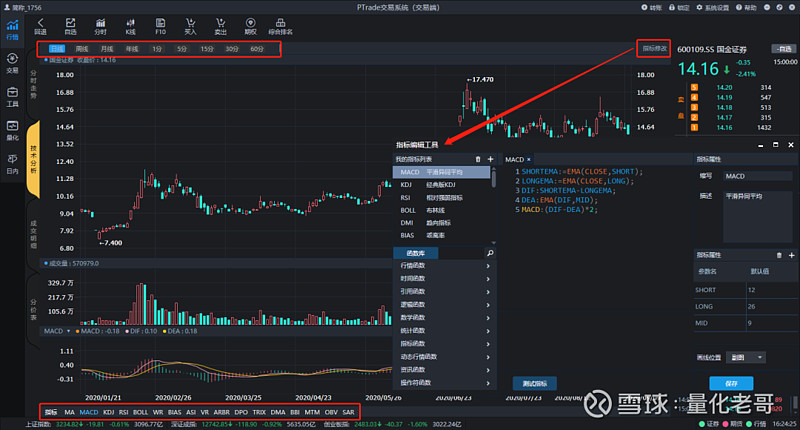
Task: Click the function library search icon
Action: (489, 253)
